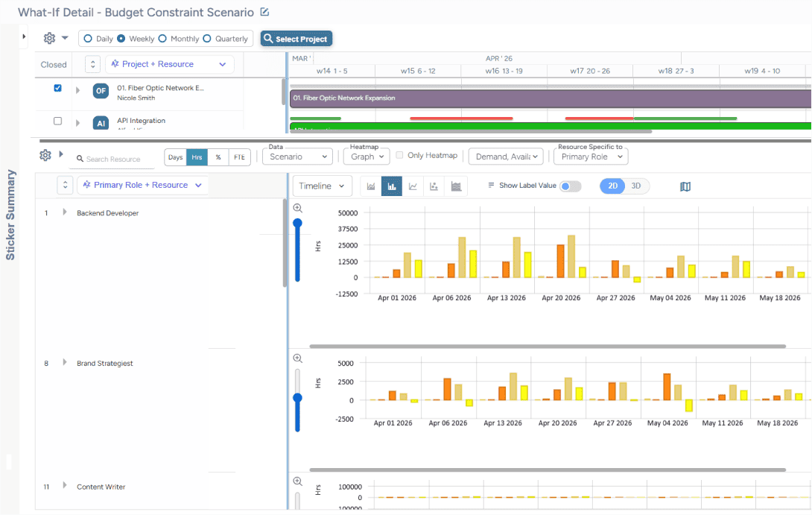Click the map legend icon
Image resolution: width=812 pixels, height=515 pixels.
685,186
